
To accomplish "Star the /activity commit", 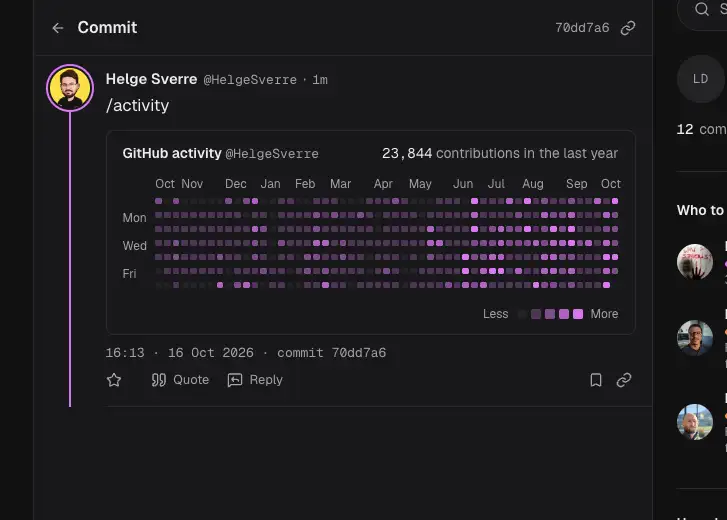I will coord(114,380).
